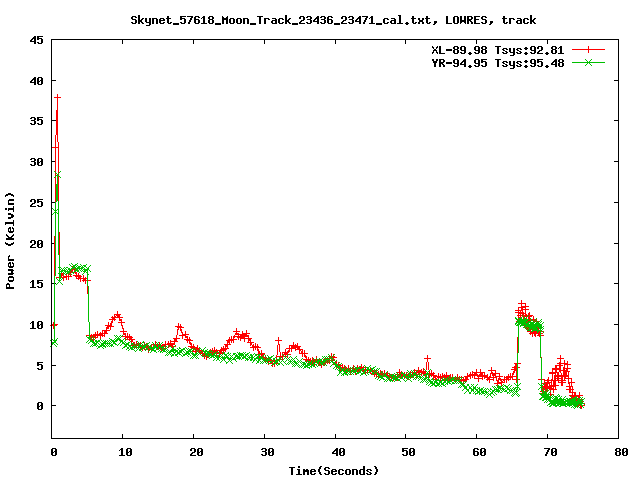Click the x-axis tick label 60

tap(480, 452)
